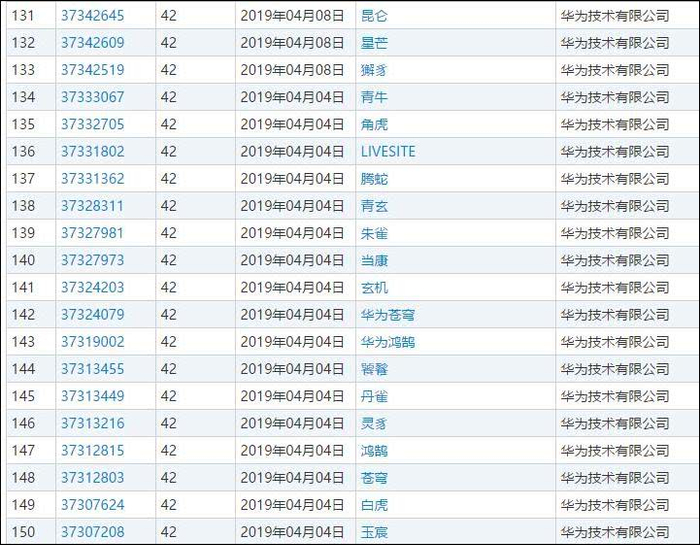Image resolution: width=700 pixels, height=545 pixels.
Task: Click the trademark name 饕餮
Action: click(374, 369)
